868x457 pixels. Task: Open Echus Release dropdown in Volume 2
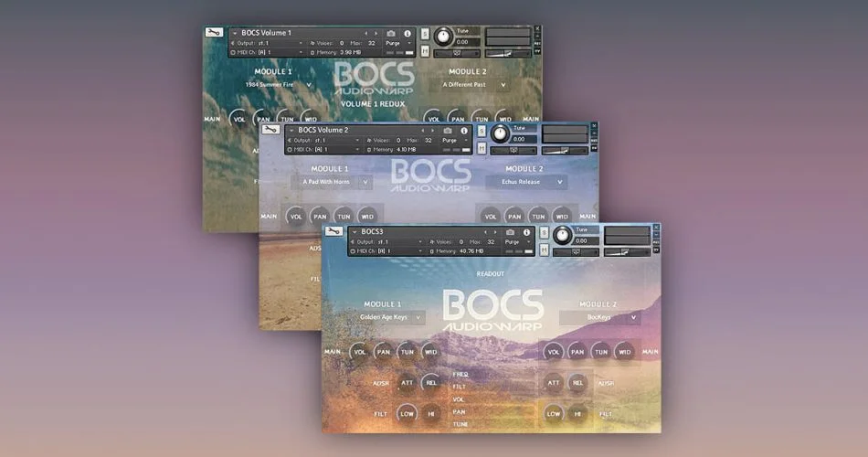(526, 182)
